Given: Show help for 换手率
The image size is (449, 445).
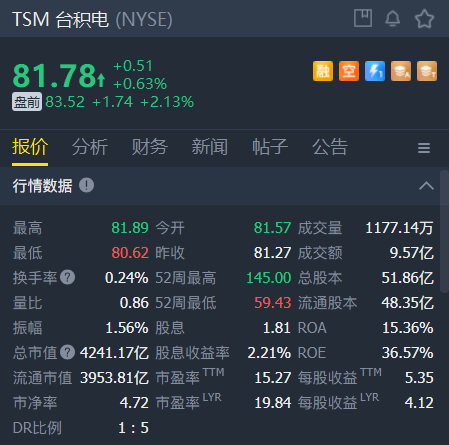Looking at the screenshot, I should tap(67, 277).
